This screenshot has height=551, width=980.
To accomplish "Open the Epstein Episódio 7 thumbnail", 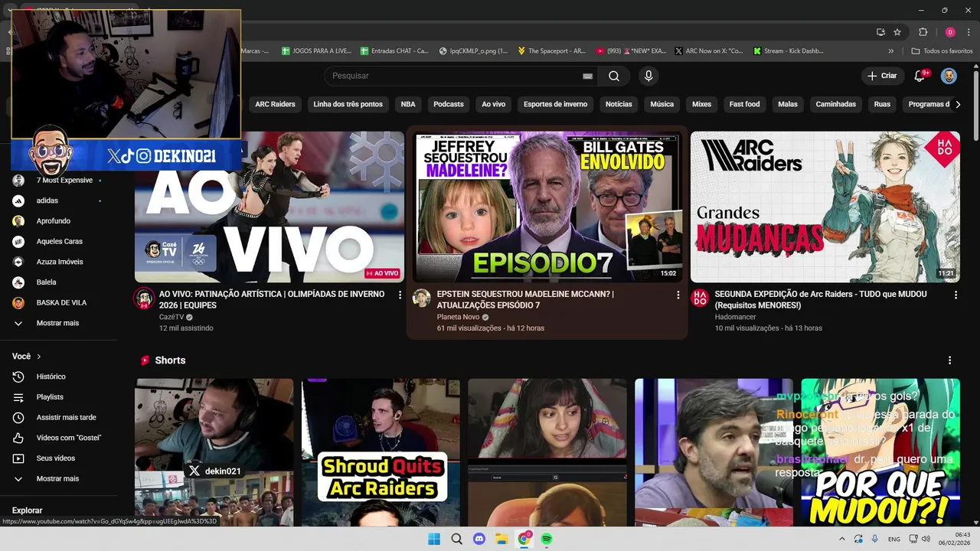I will pos(547,207).
